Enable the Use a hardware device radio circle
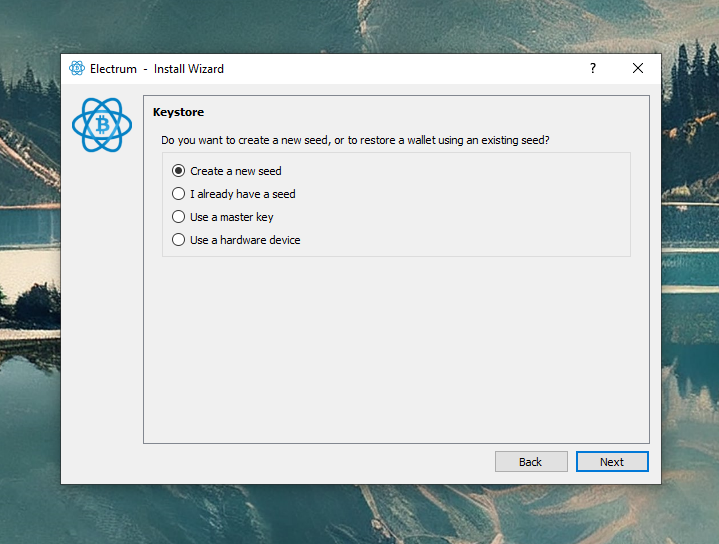 point(179,240)
